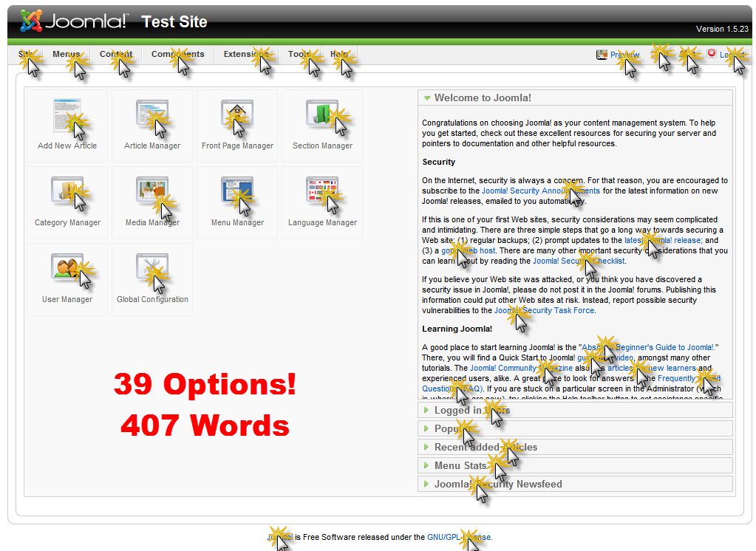Viewport: 756px width, 551px height.
Task: Open the Language Manager icon
Action: coord(322,202)
